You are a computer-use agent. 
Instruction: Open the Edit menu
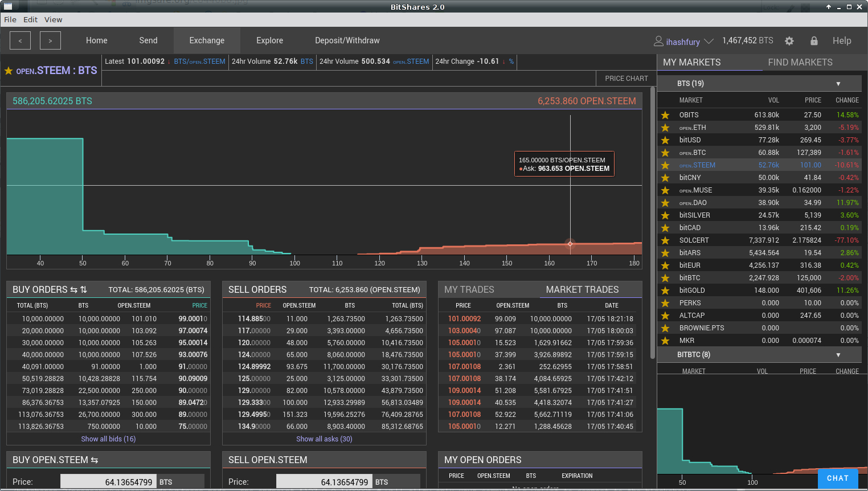[30, 19]
